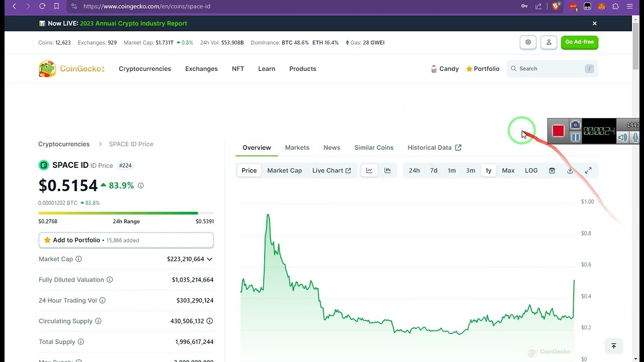Expand chart to fullscreen

[x=588, y=170]
